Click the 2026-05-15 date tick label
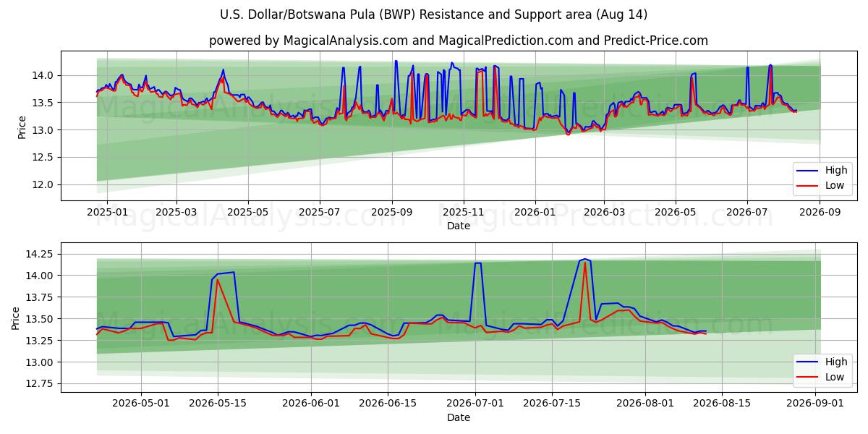This screenshot has height=434, width=868. [218, 404]
